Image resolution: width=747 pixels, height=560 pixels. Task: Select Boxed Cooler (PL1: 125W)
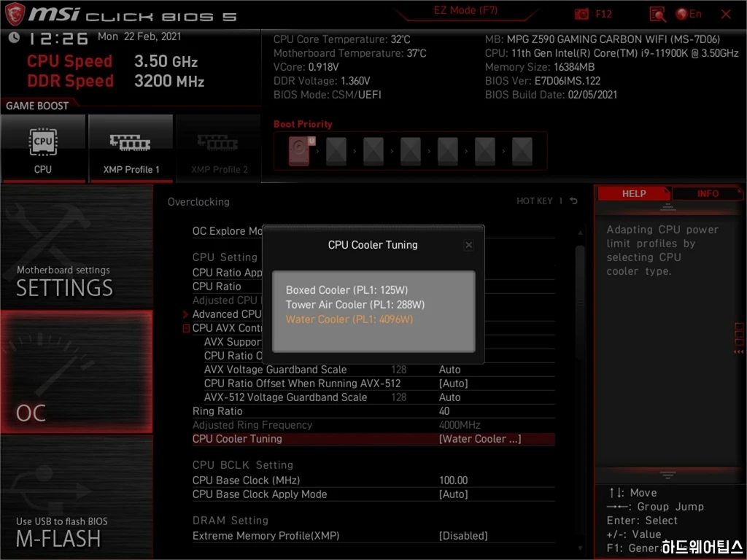coord(347,290)
